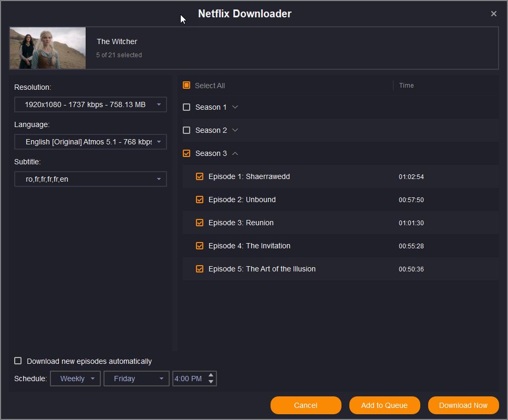
Task: Uncheck the Season 3 checkbox
Action: 186,153
